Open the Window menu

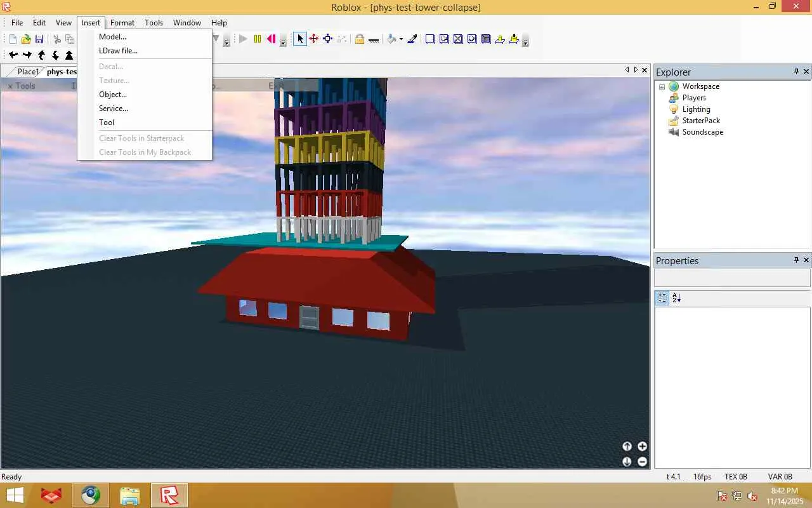tap(187, 23)
